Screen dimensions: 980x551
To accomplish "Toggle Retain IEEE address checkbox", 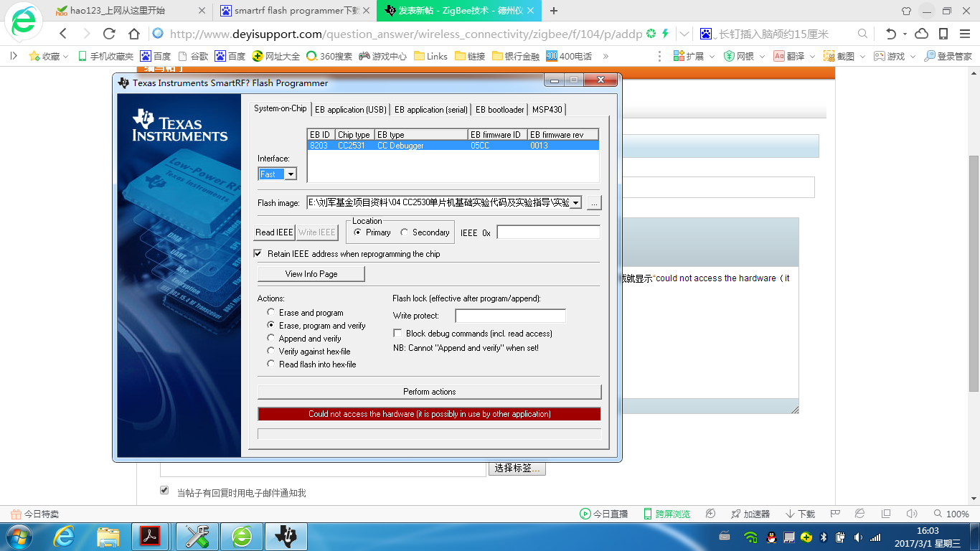I will [x=258, y=254].
